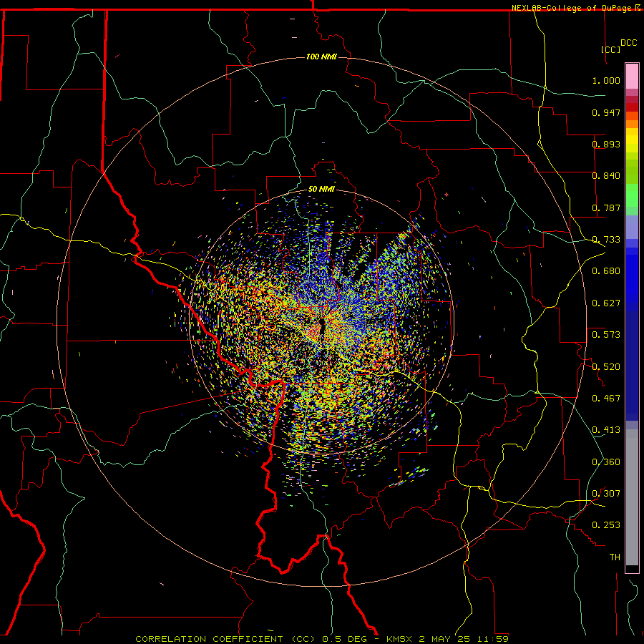Viewport: 644px width, 644px height.
Task: Select the "DCC" label above the color bar
Action: (x=628, y=43)
